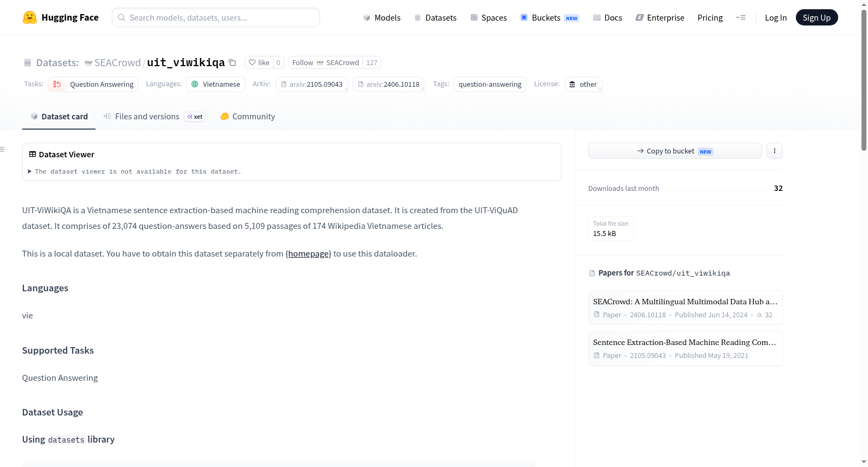Click the page vertical scrollbar
Viewport: 868px width, 467px height.
click(864, 80)
